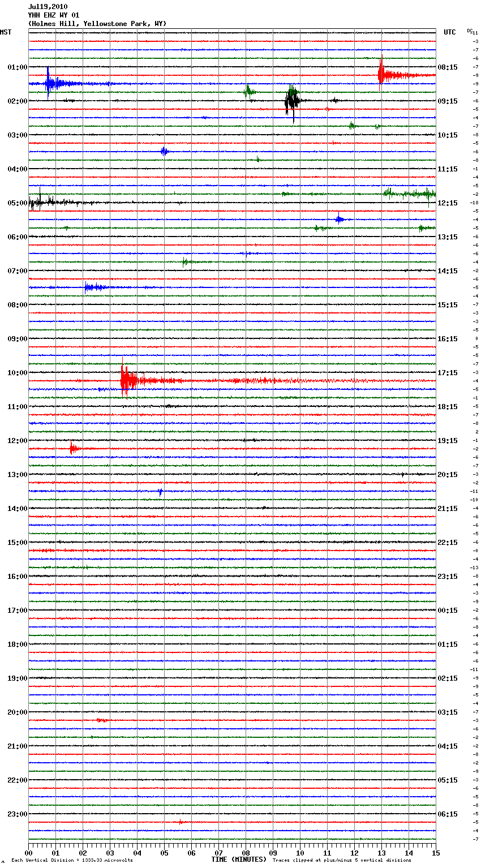
Task: Select the '01:15' UTC time label
Action: (448, 644)
